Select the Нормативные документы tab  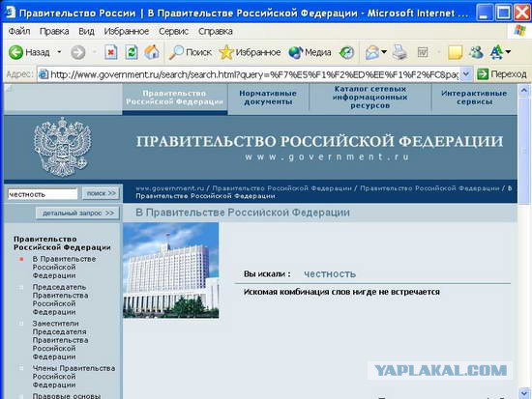point(268,98)
